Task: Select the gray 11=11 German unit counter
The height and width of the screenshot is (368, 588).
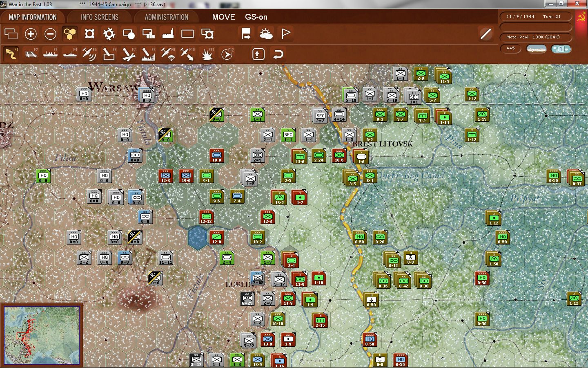Action: coord(165,258)
